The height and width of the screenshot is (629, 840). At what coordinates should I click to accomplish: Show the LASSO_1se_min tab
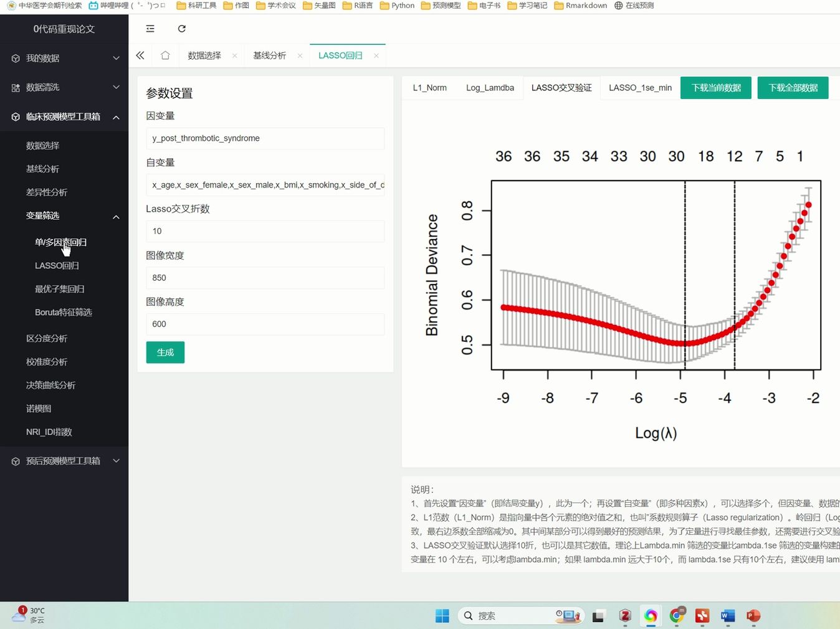(640, 88)
